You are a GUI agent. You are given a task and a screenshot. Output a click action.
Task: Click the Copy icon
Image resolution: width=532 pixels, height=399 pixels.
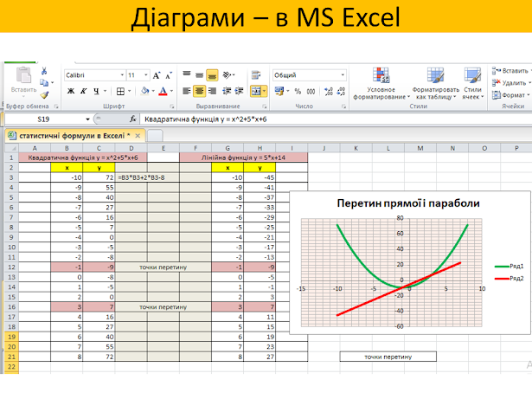click(44, 82)
